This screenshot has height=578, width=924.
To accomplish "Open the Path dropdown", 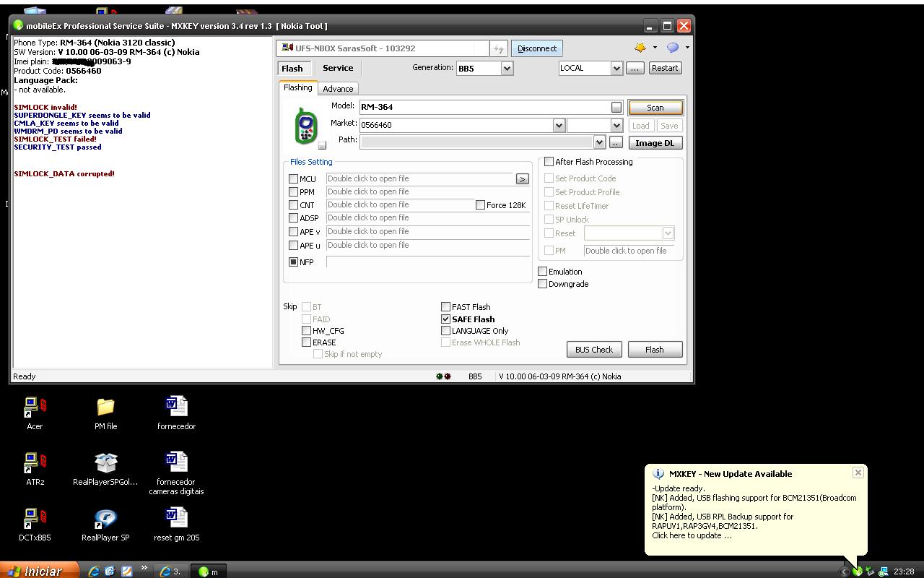I will click(x=599, y=142).
